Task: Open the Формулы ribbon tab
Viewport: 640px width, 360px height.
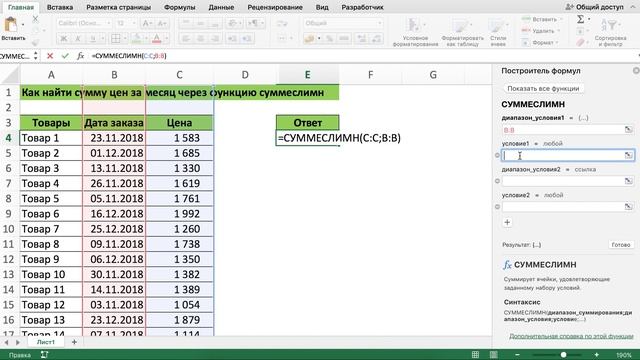Action: click(x=180, y=7)
